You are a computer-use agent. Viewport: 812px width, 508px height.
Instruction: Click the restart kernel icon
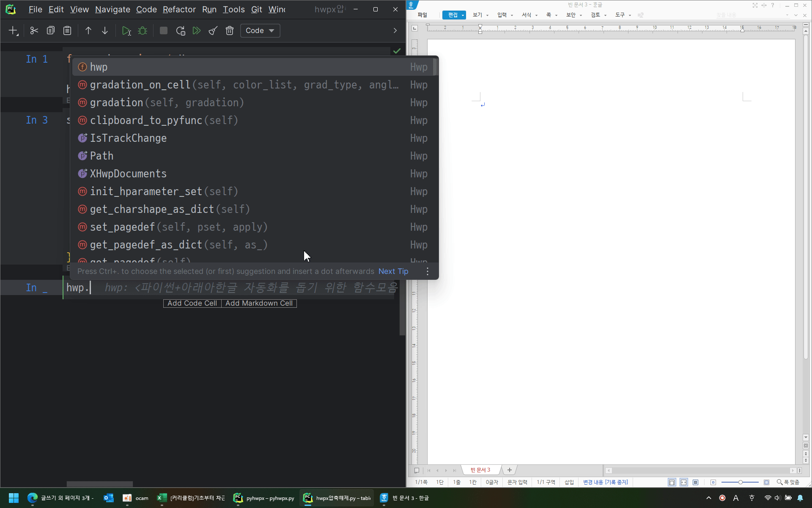pos(181,30)
